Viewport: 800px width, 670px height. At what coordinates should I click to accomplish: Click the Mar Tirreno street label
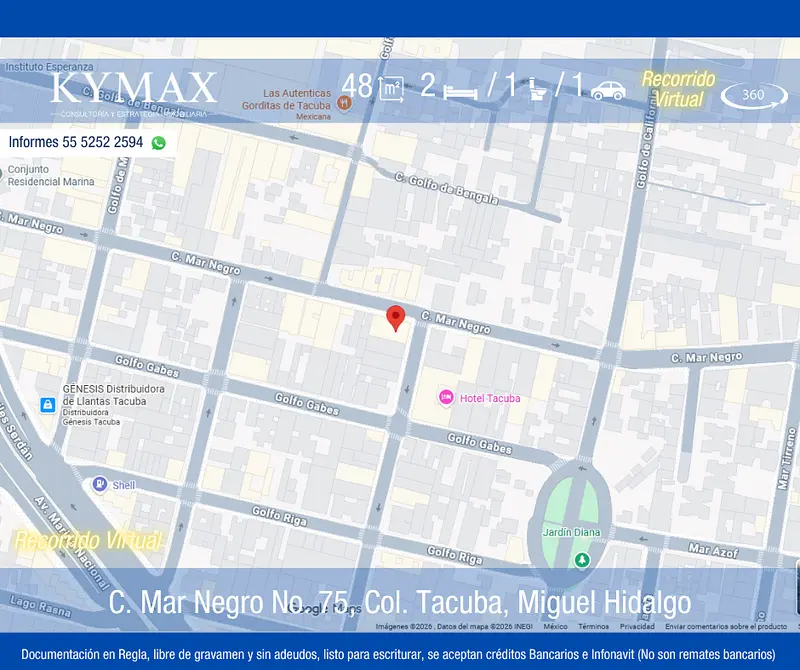pos(787,459)
